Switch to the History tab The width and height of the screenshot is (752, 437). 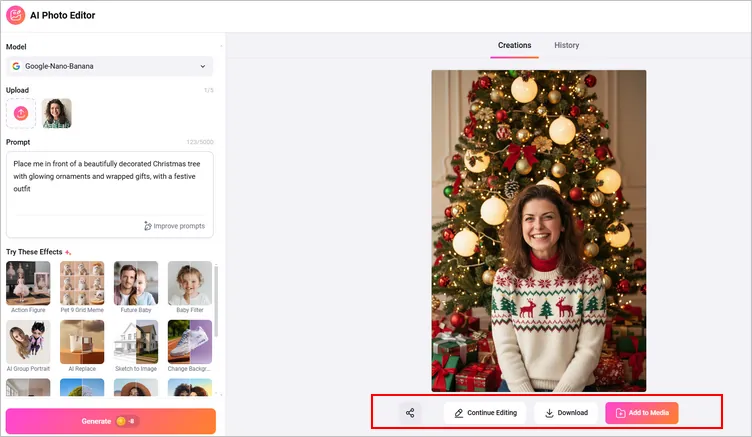(x=566, y=45)
